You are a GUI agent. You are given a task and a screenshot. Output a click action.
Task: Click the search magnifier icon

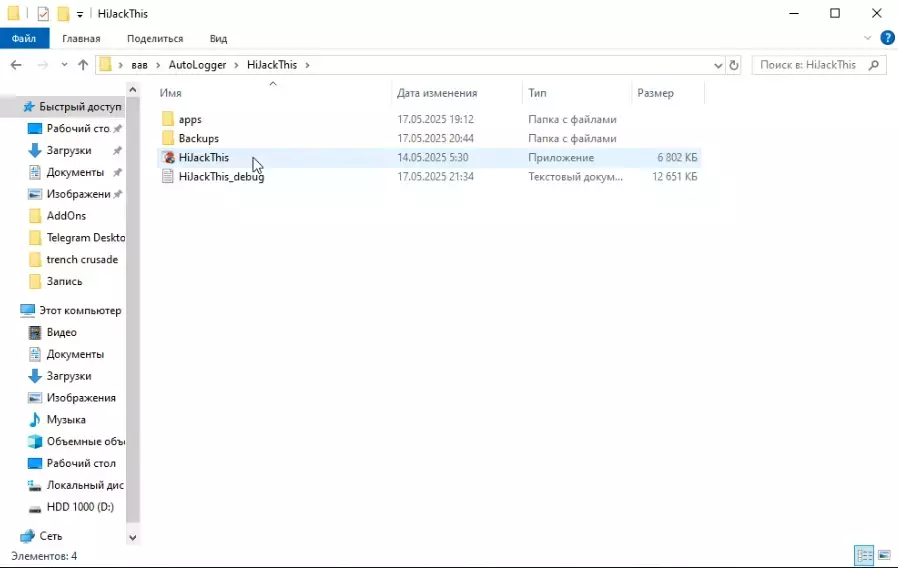(873, 65)
